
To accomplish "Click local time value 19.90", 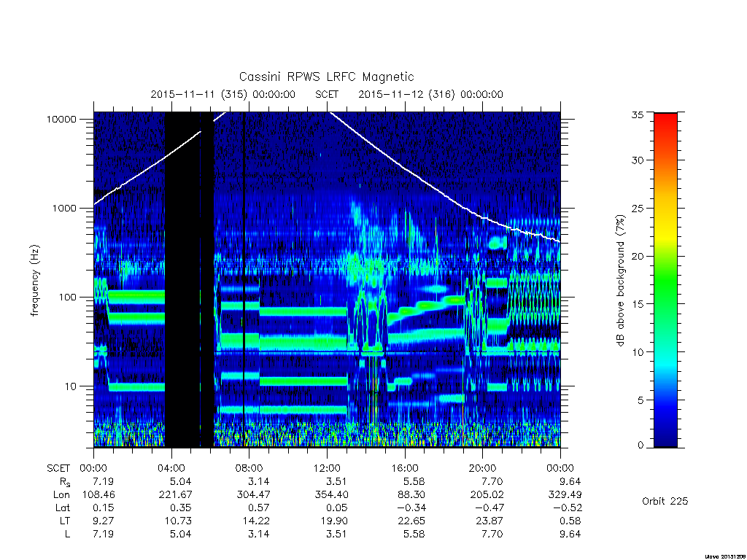I will (334, 521).
